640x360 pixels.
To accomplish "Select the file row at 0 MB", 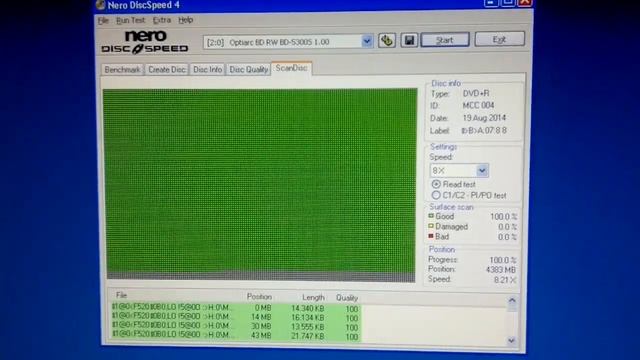I will click(x=236, y=308).
